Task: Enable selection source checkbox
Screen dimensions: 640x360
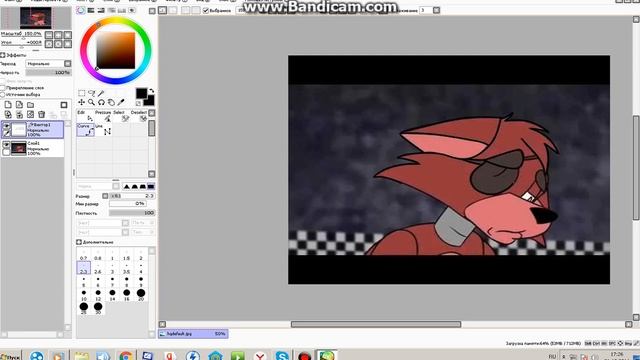Action: tap(2, 94)
